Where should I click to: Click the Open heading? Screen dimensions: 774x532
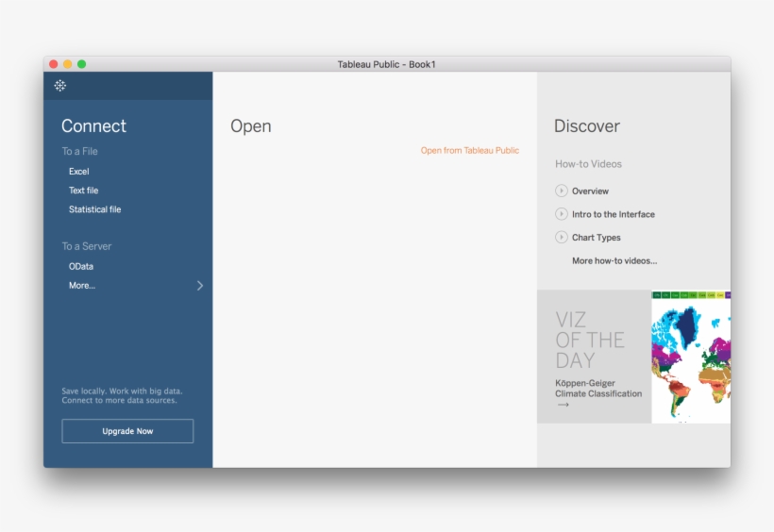coord(251,126)
